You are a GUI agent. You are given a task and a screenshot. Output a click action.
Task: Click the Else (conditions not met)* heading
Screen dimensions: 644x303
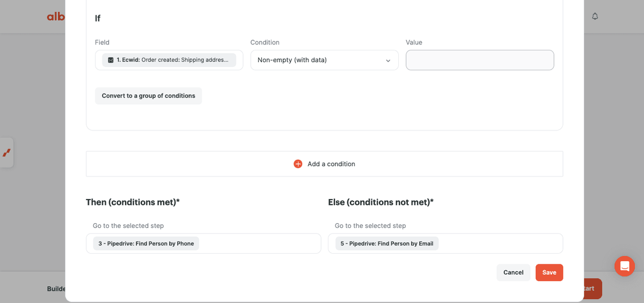coord(380,202)
